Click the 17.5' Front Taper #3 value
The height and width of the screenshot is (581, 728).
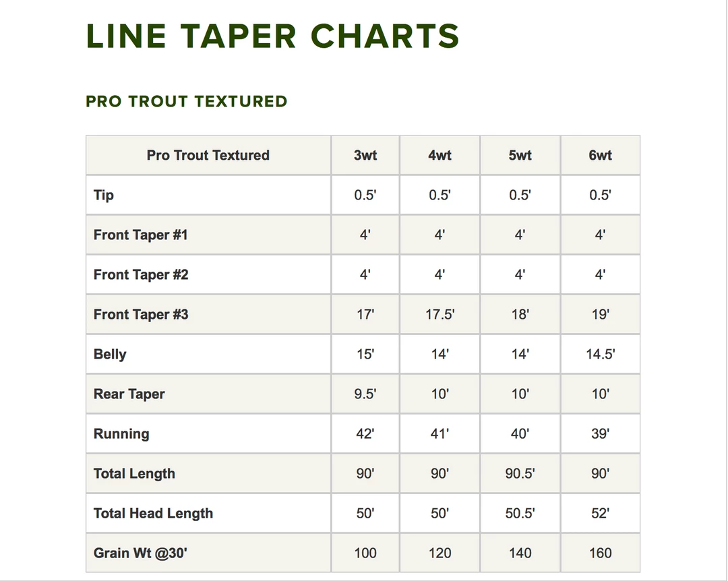tap(439, 315)
